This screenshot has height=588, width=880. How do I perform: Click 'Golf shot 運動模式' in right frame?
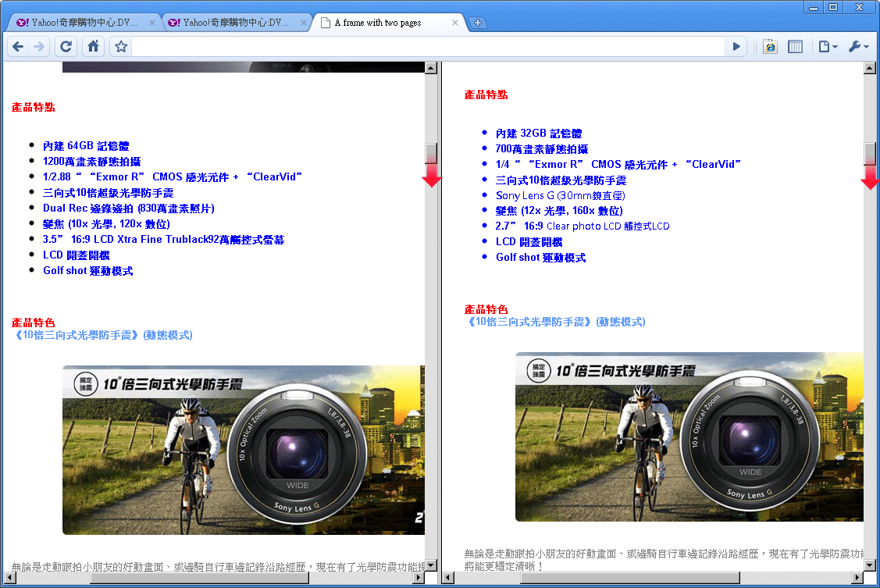[x=540, y=258]
